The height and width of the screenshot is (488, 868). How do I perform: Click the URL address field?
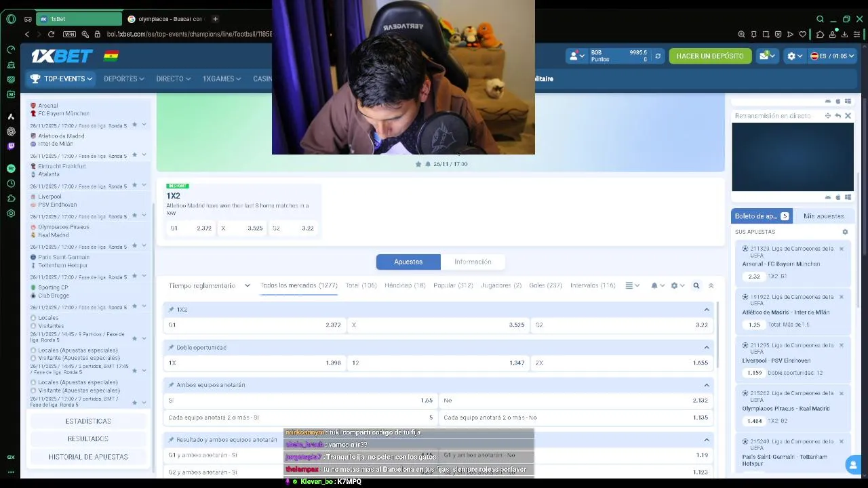pyautogui.click(x=189, y=34)
